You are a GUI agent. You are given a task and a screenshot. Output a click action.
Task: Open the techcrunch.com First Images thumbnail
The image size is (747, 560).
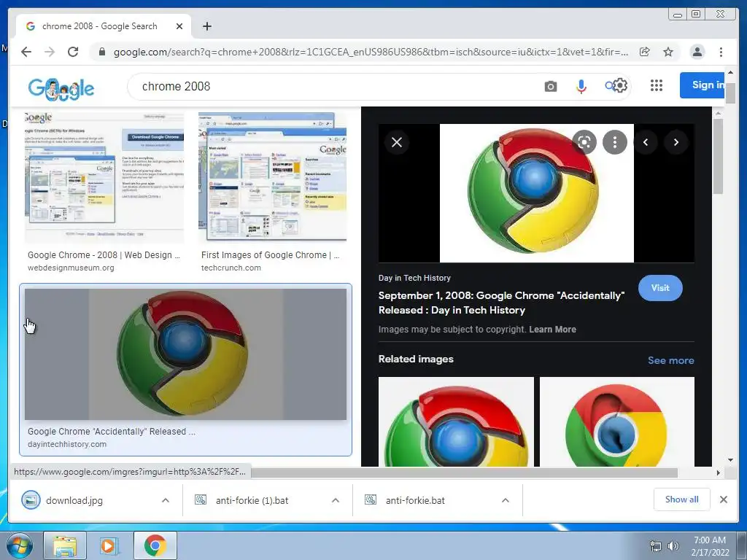tap(273, 177)
